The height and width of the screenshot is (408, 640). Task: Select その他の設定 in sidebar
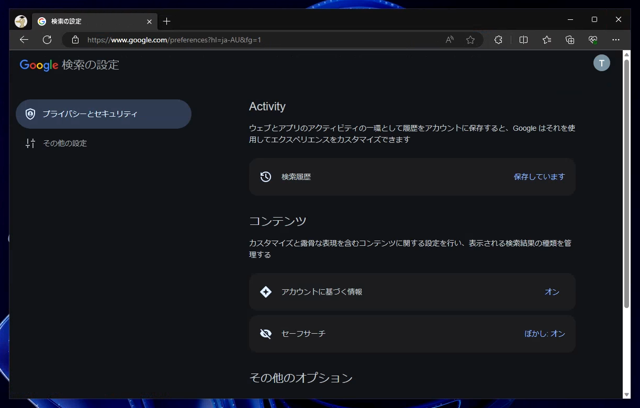coord(65,143)
